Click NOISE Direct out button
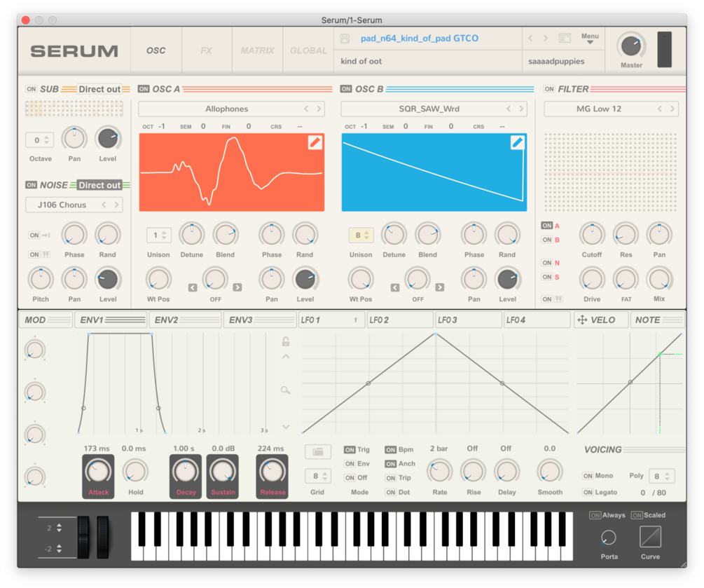The width and height of the screenshot is (704, 588). click(99, 185)
